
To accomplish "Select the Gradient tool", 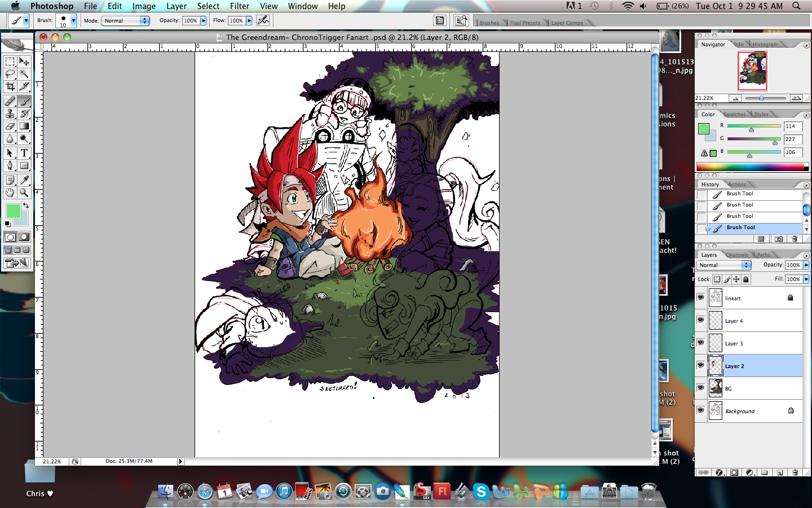I will click(x=24, y=126).
